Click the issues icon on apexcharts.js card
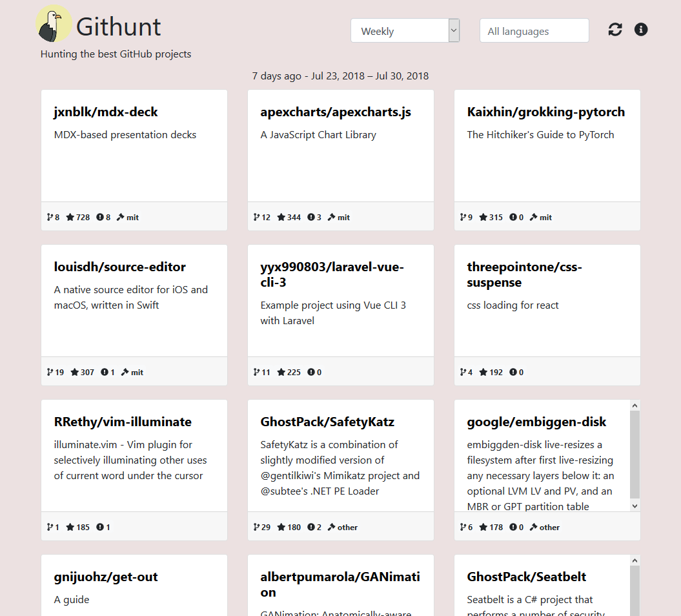 (311, 217)
